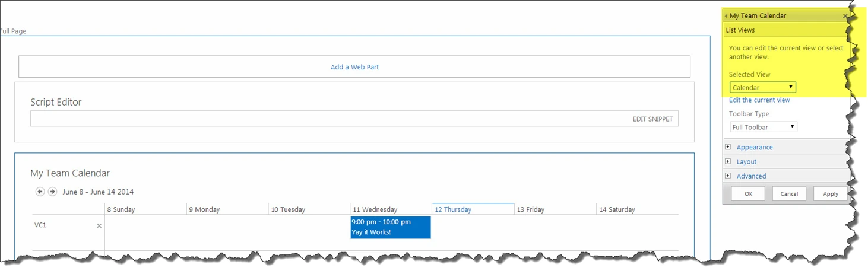Image resolution: width=868 pixels, height=274 pixels.
Task: Collapse My Team Calendar tool pane arrow
Action: pos(726,16)
